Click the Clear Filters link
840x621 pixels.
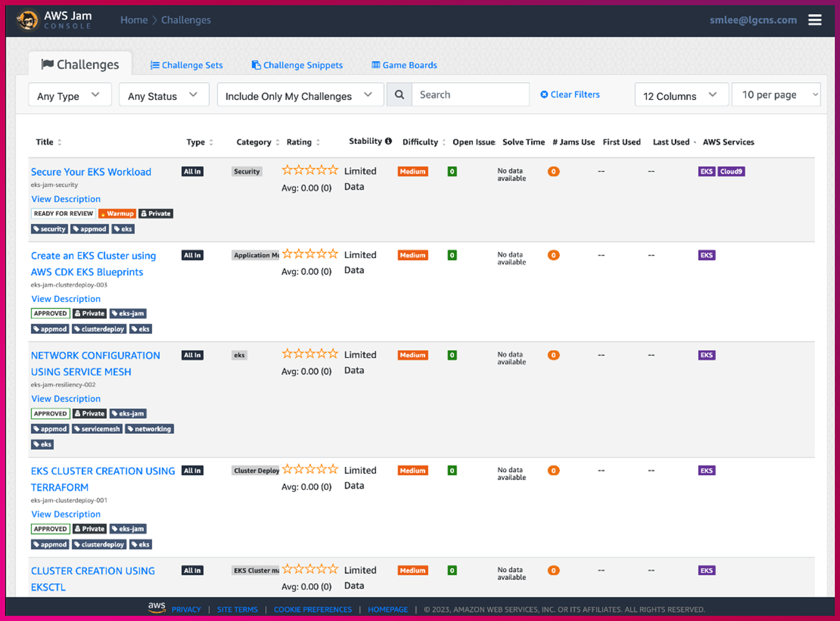click(570, 95)
